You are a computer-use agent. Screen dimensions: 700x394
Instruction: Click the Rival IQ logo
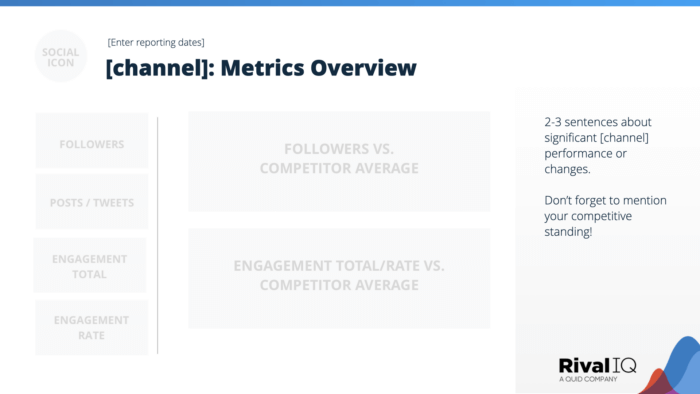597,369
